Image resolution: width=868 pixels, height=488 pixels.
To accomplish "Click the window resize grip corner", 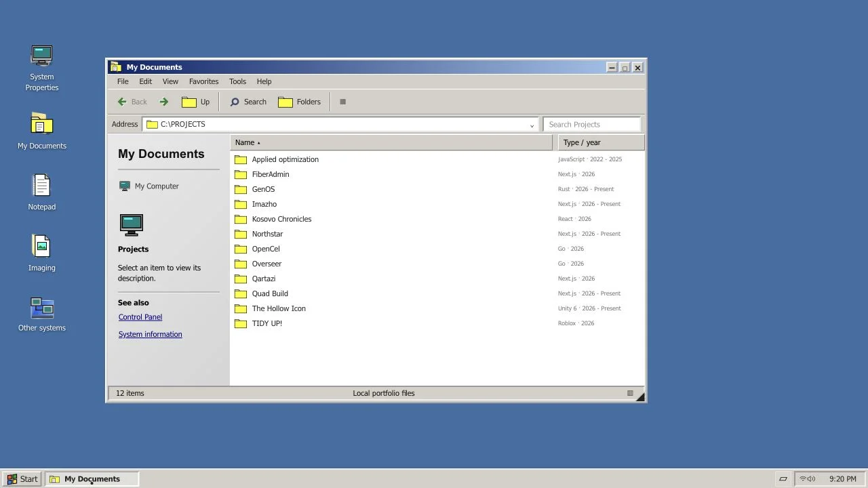I will 640,396.
